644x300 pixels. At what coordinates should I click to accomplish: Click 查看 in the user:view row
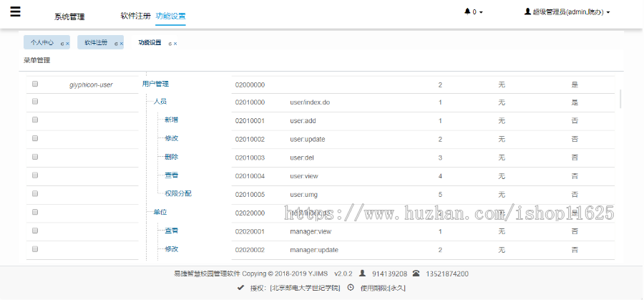click(x=172, y=175)
